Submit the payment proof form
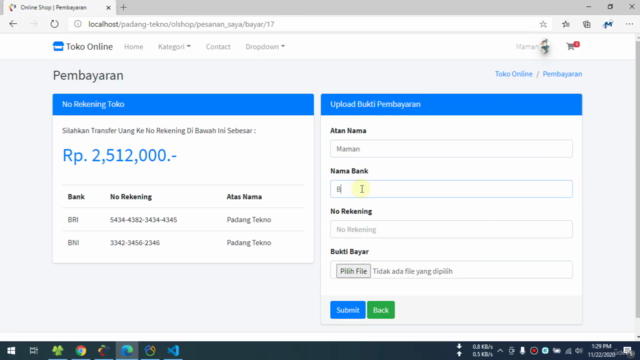The image size is (640, 360). coord(347,310)
